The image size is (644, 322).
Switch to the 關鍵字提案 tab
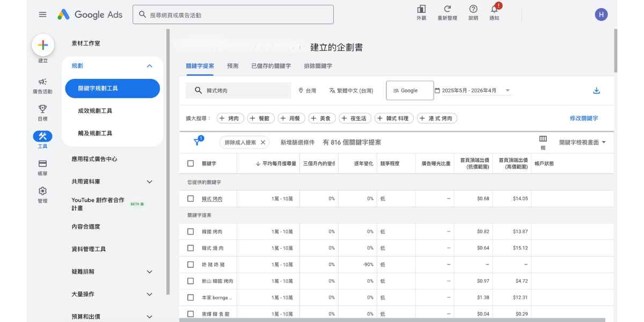(x=200, y=66)
